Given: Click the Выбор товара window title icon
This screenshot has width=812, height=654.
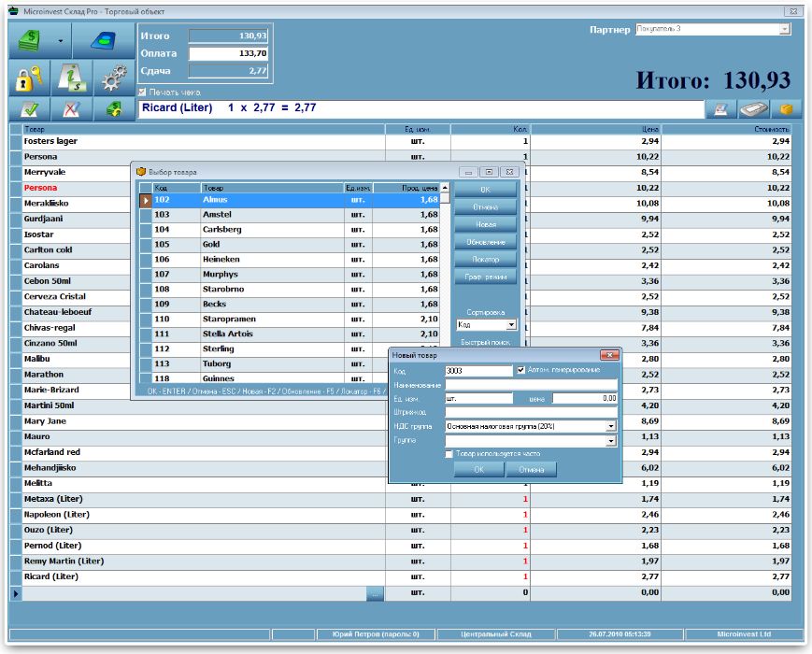Looking at the screenshot, I should click(141, 171).
